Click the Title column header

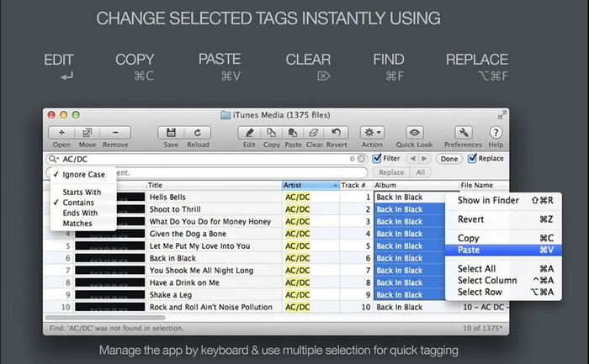214,185
